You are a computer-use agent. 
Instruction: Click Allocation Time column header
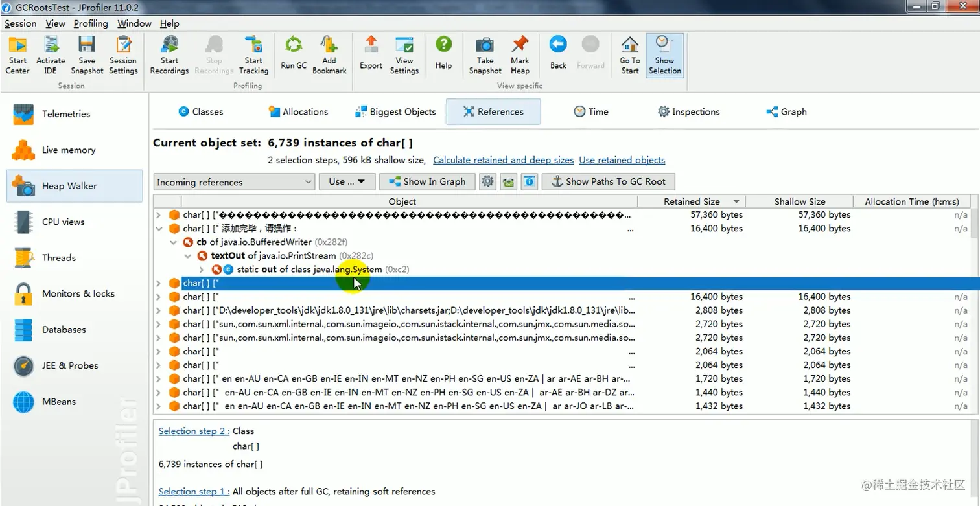pos(911,201)
